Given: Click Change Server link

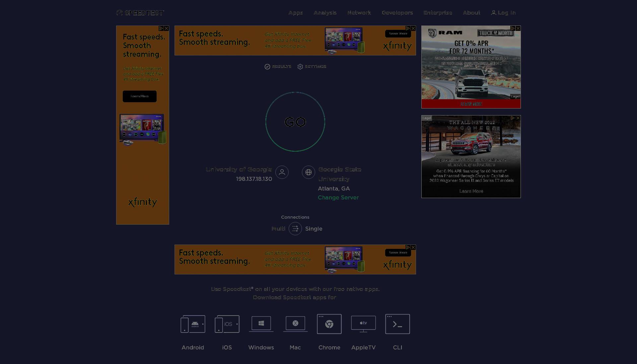Looking at the screenshot, I should (338, 197).
